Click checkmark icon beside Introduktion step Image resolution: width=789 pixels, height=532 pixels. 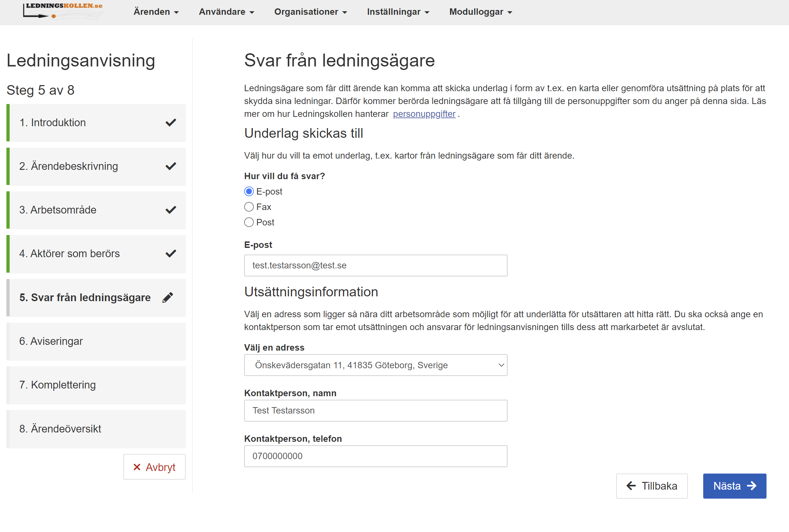coord(171,122)
